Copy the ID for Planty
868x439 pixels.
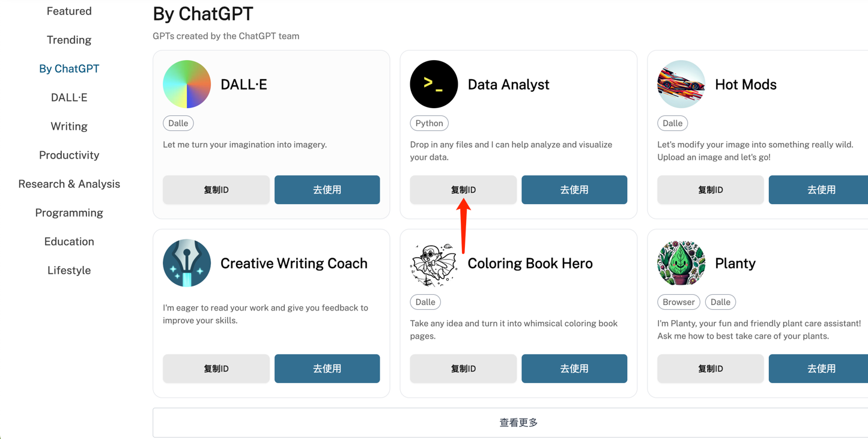710,369
